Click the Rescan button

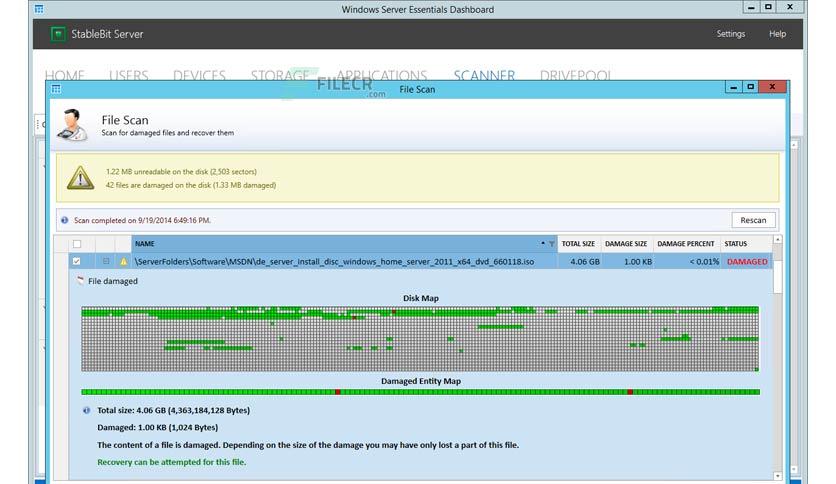tap(753, 220)
